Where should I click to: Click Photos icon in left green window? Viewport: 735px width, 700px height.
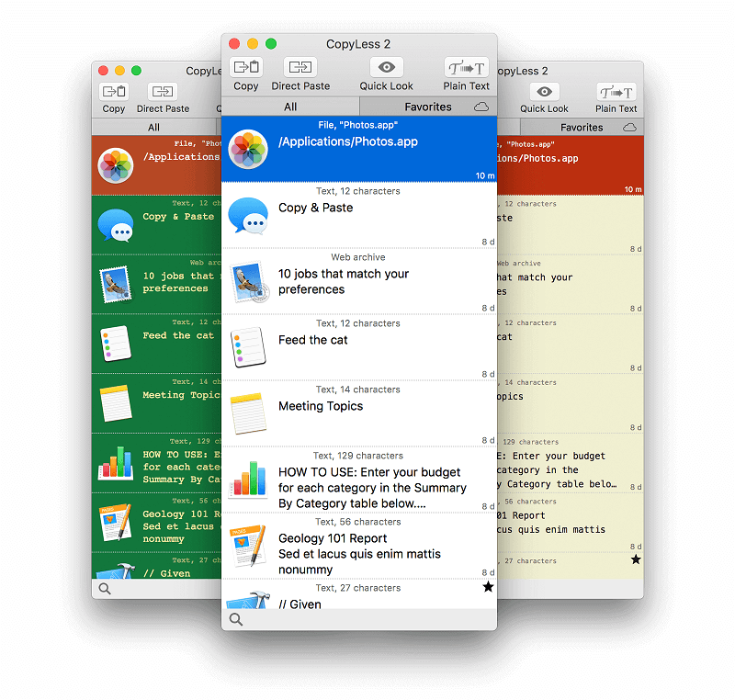[116, 165]
